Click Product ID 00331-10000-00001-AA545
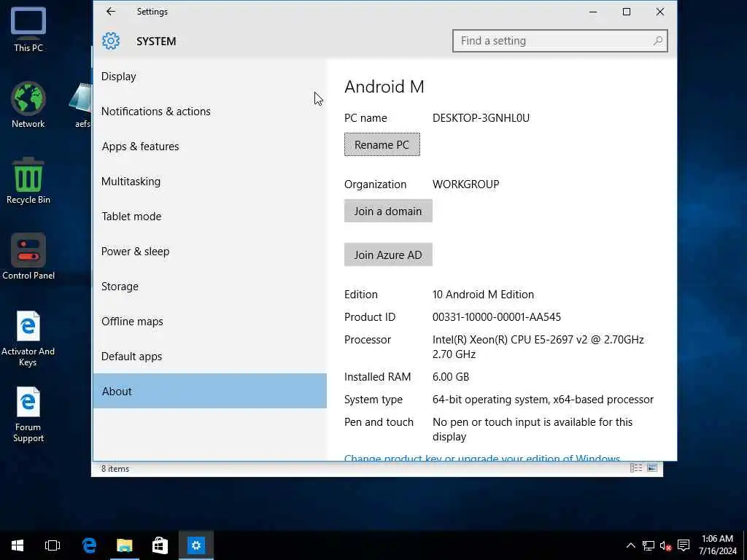The width and height of the screenshot is (747, 560). (x=496, y=317)
